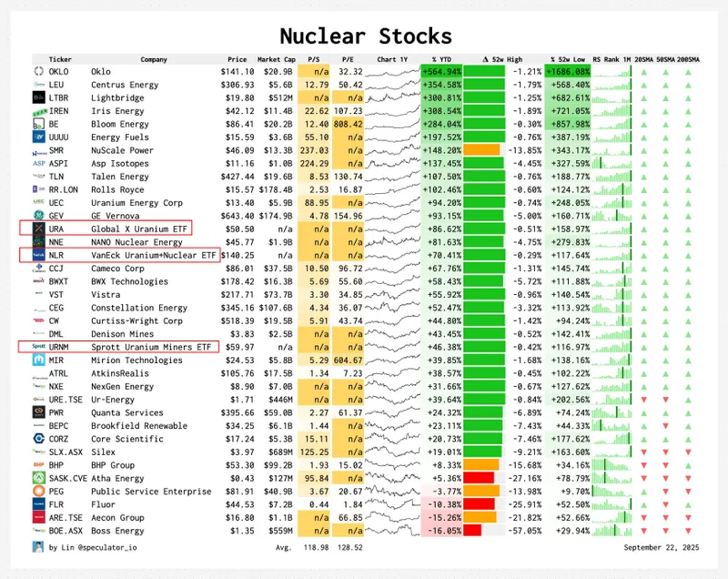
Task: Click the Energy Fuels UUUU blue logo
Action: [x=38, y=137]
